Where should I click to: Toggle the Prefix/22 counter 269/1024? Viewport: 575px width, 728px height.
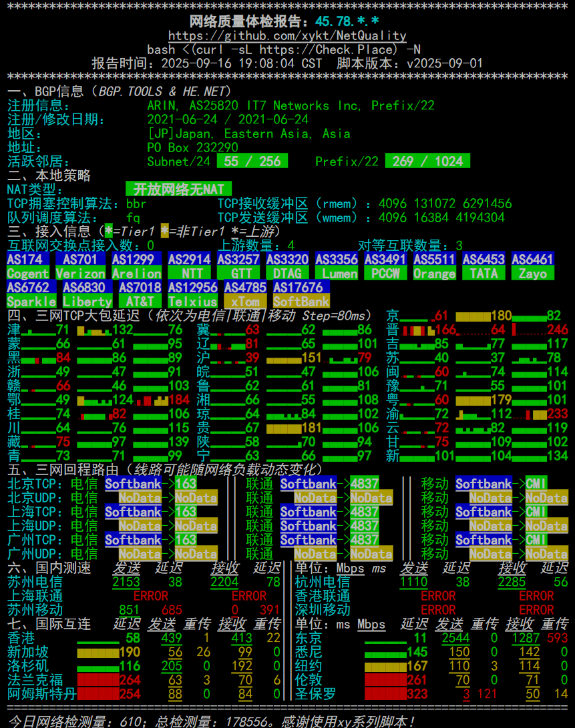pos(427,161)
